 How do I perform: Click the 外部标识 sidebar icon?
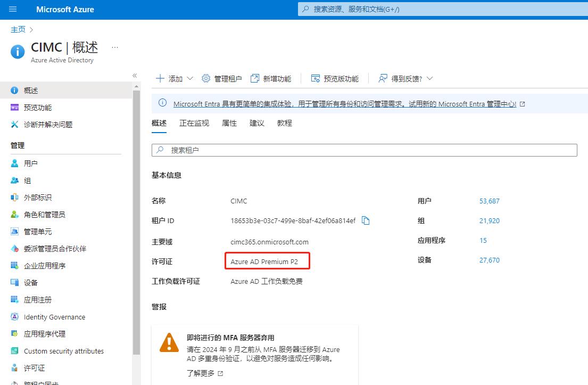(14, 198)
